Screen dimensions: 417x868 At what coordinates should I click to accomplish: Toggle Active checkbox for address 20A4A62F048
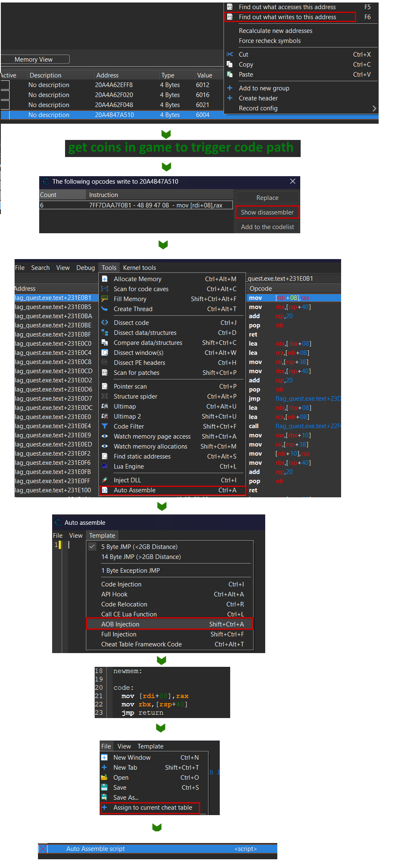pos(5,105)
